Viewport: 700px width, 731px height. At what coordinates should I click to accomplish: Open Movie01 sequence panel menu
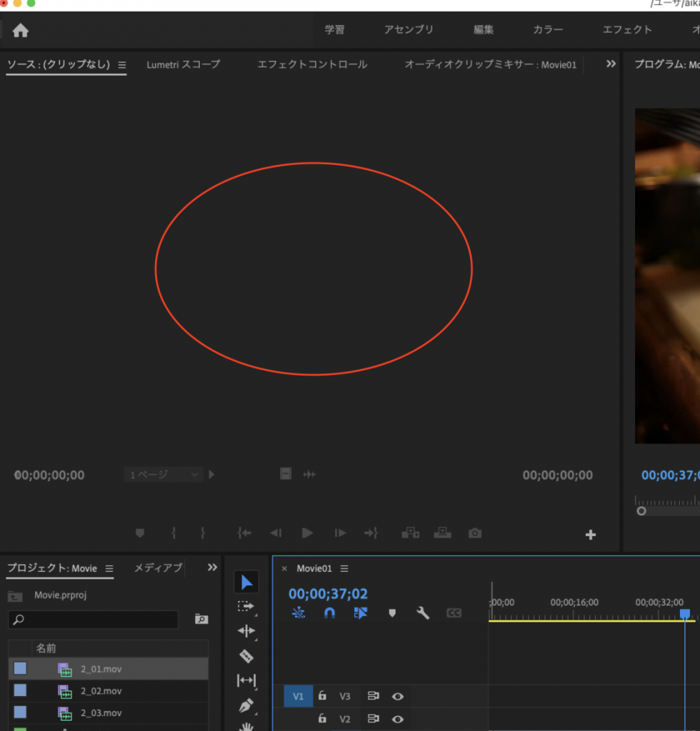[x=344, y=569]
